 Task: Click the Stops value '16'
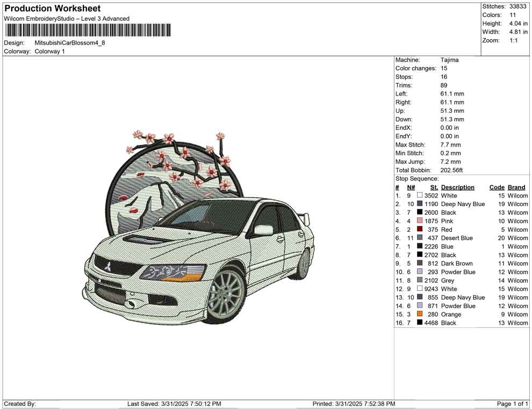pyautogui.click(x=444, y=77)
